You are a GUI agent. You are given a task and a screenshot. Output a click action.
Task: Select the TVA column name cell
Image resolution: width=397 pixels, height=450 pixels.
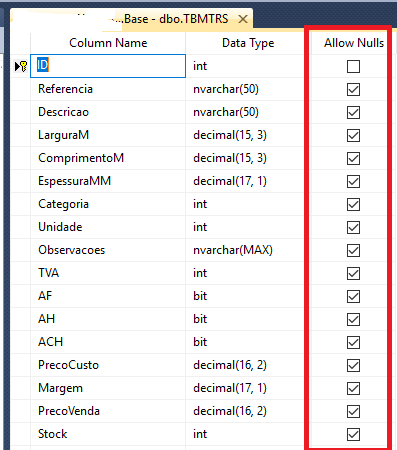click(108, 273)
